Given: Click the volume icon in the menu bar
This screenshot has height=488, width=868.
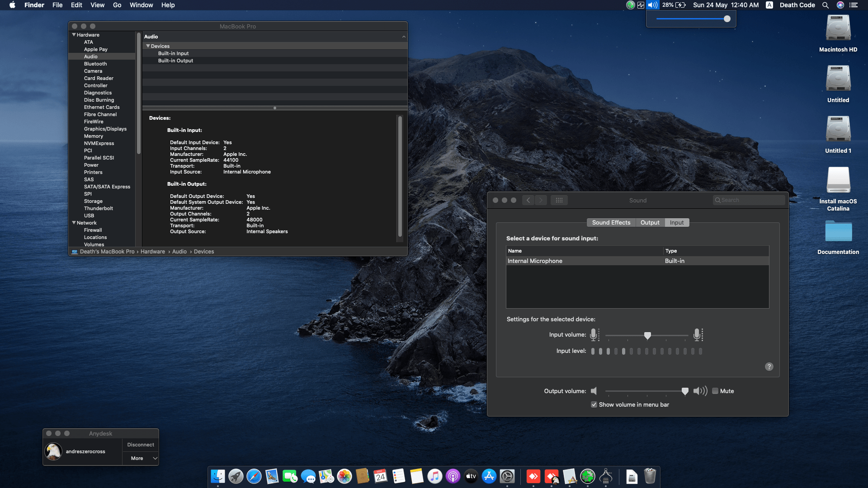Looking at the screenshot, I should point(651,5).
